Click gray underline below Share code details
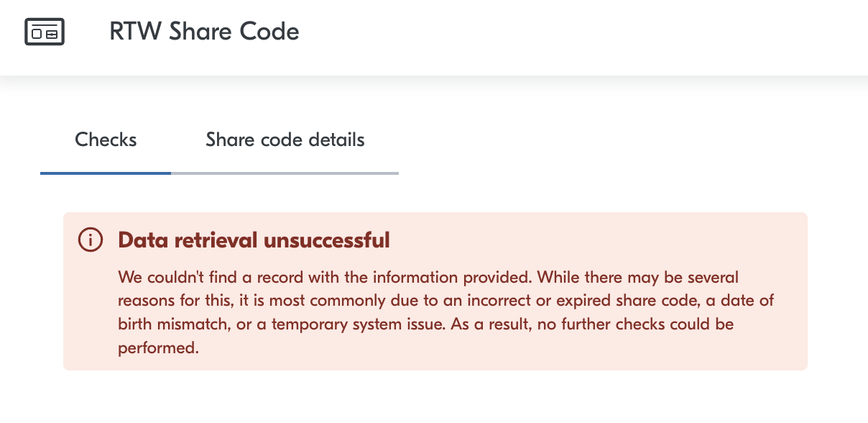This screenshot has width=868, height=423. [x=285, y=173]
